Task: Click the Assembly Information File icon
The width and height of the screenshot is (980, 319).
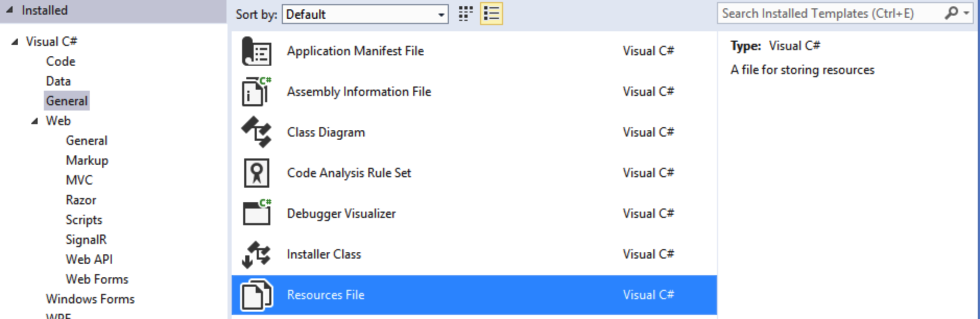Action: pos(256,92)
